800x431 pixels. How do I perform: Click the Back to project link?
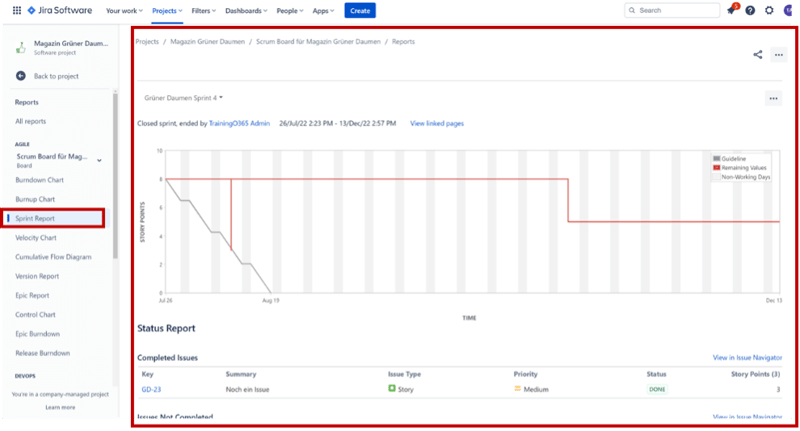(x=56, y=76)
